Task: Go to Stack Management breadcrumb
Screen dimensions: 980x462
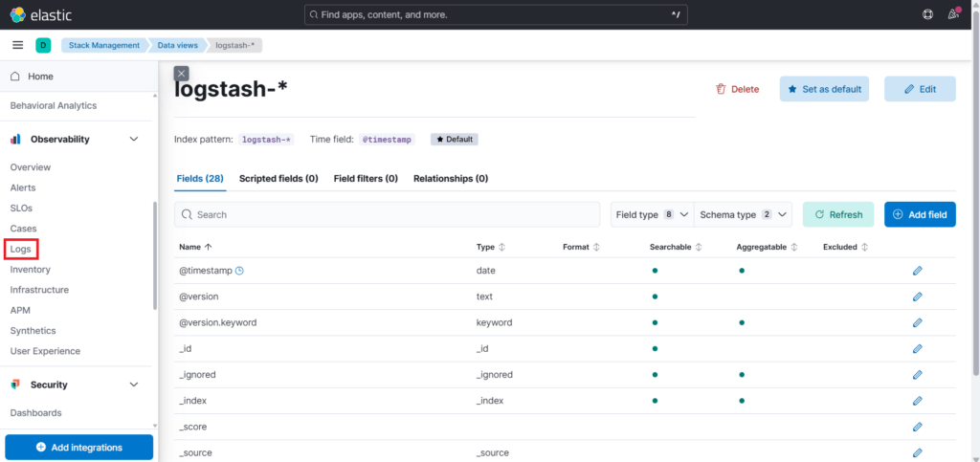Action: tap(104, 45)
